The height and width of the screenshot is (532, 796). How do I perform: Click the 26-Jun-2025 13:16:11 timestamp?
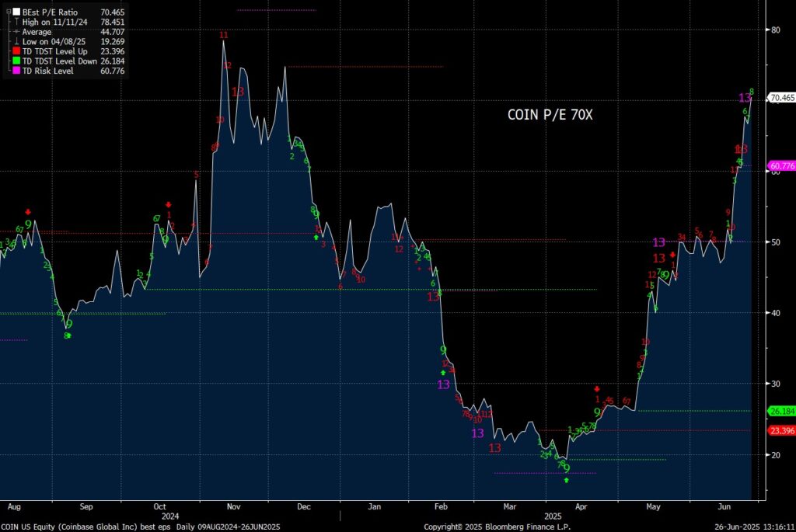[754, 527]
